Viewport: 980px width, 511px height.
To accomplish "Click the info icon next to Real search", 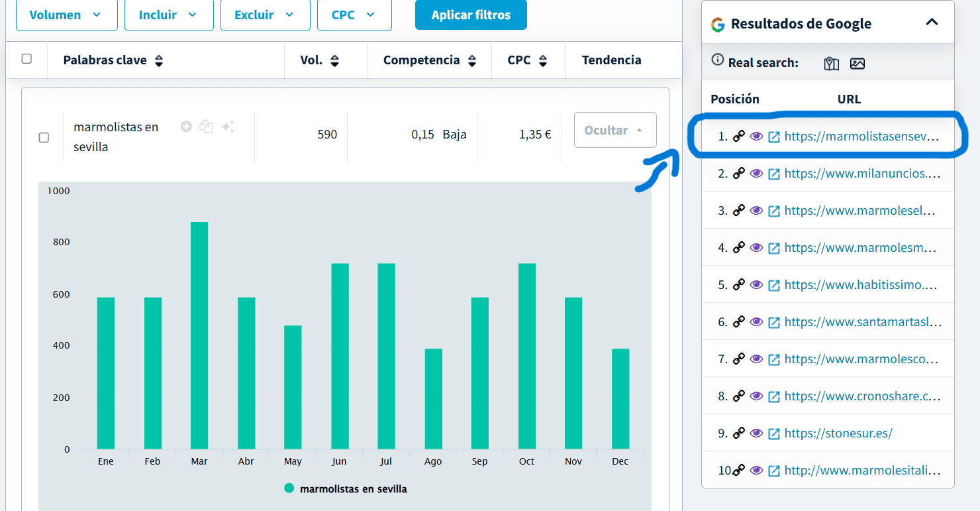I will point(717,60).
